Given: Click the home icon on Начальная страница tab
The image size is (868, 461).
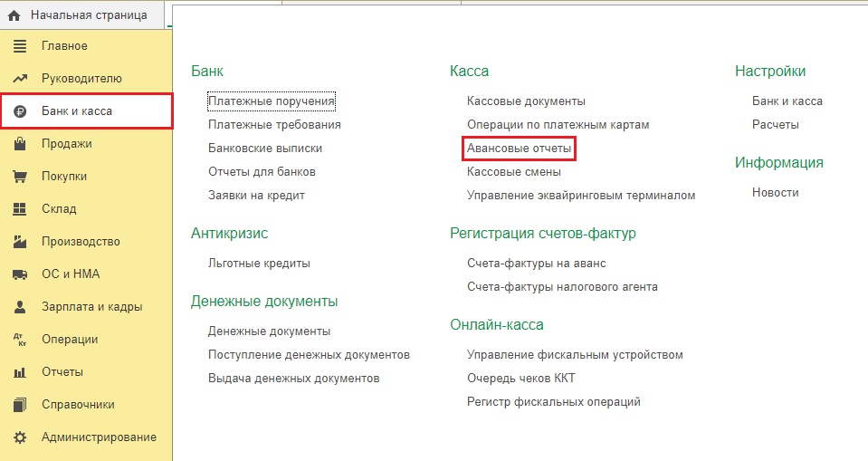Looking at the screenshot, I should (14, 15).
